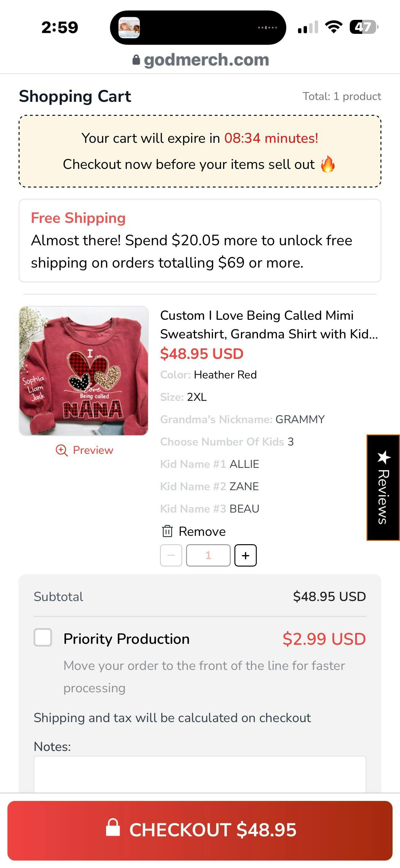This screenshot has width=400, height=868.
Task: Click the Notes text field
Action: tap(200, 774)
